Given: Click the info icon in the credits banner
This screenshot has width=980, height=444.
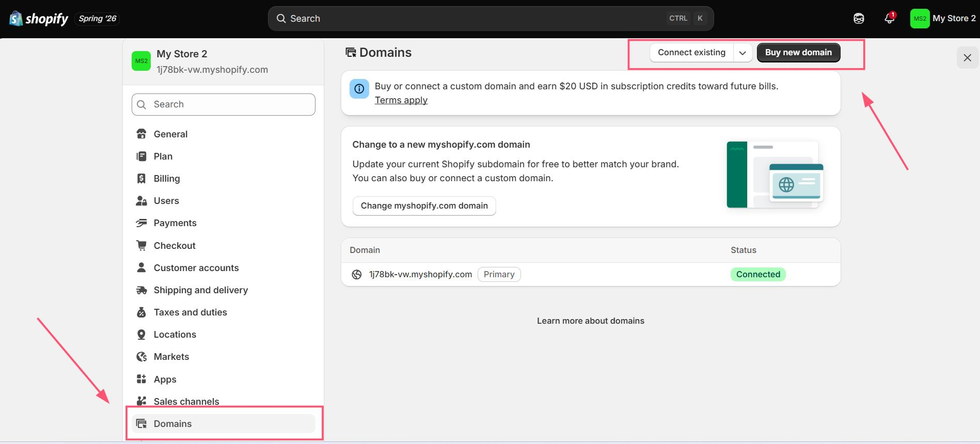Looking at the screenshot, I should point(359,89).
